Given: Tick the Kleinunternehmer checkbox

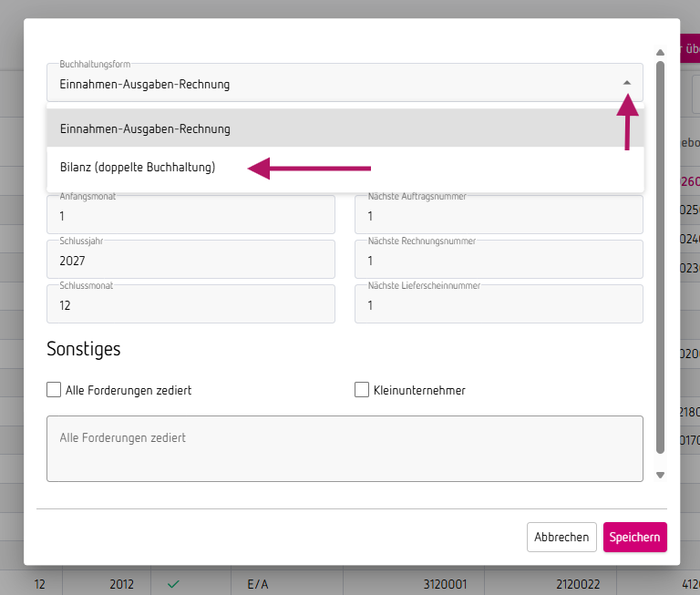Looking at the screenshot, I should pos(362,390).
